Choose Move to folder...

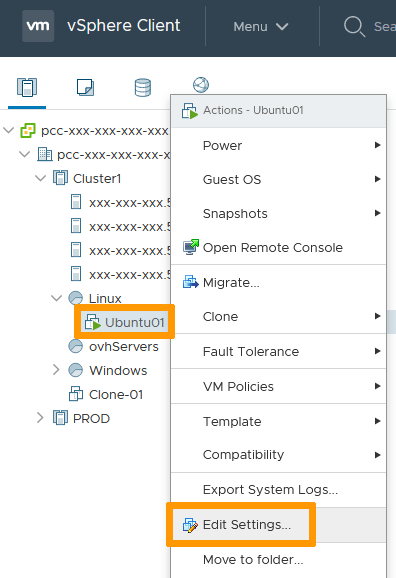coord(278,560)
